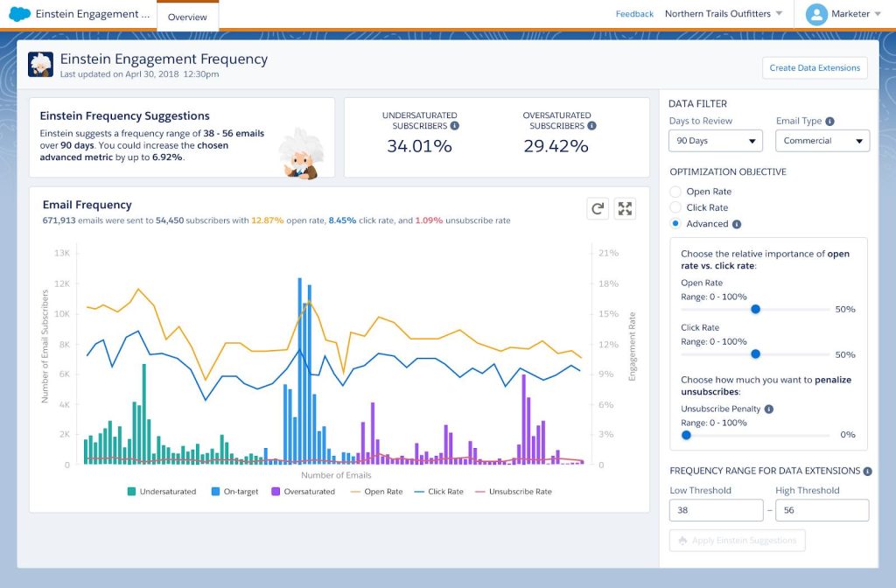896x588 pixels.
Task: Click the Create Data Extensions button
Action: click(815, 67)
